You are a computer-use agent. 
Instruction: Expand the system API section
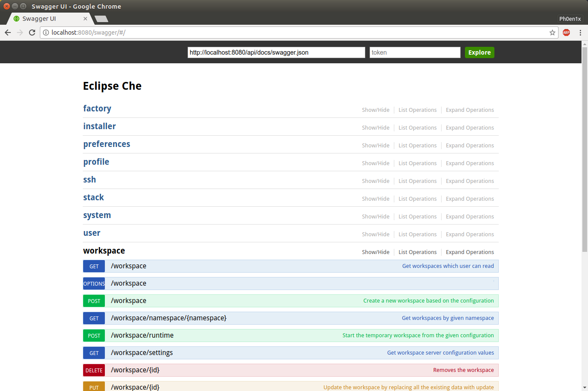97,215
